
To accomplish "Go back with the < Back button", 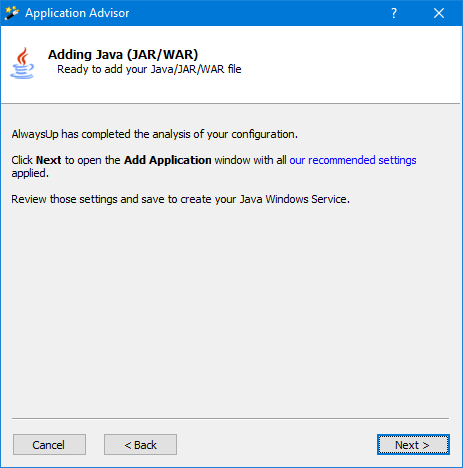I will click(140, 445).
